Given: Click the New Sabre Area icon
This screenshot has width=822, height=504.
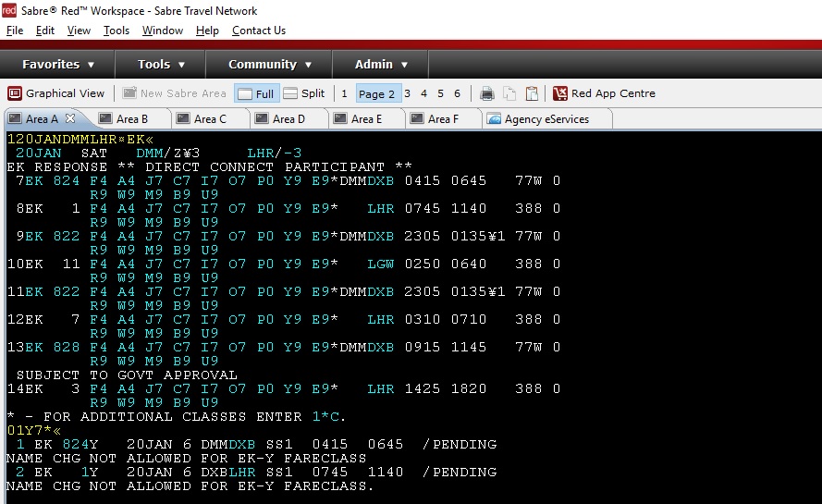Looking at the screenshot, I should click(129, 93).
